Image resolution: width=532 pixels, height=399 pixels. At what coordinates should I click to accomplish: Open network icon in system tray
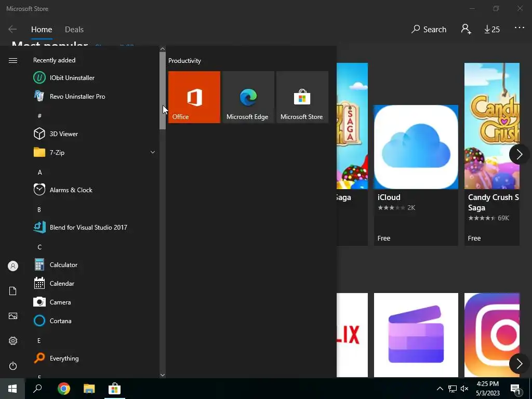pyautogui.click(x=452, y=389)
